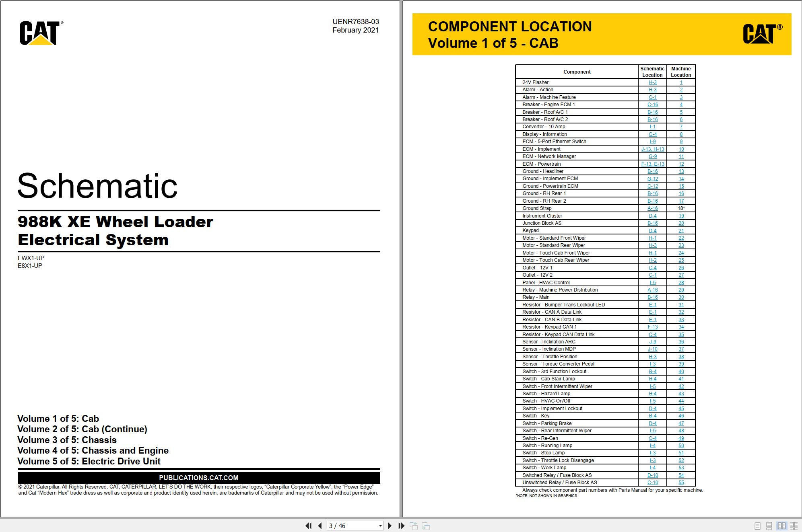Open machine location 29 for Relay Machine Power Distribution
The width and height of the screenshot is (802, 532).
click(x=681, y=290)
